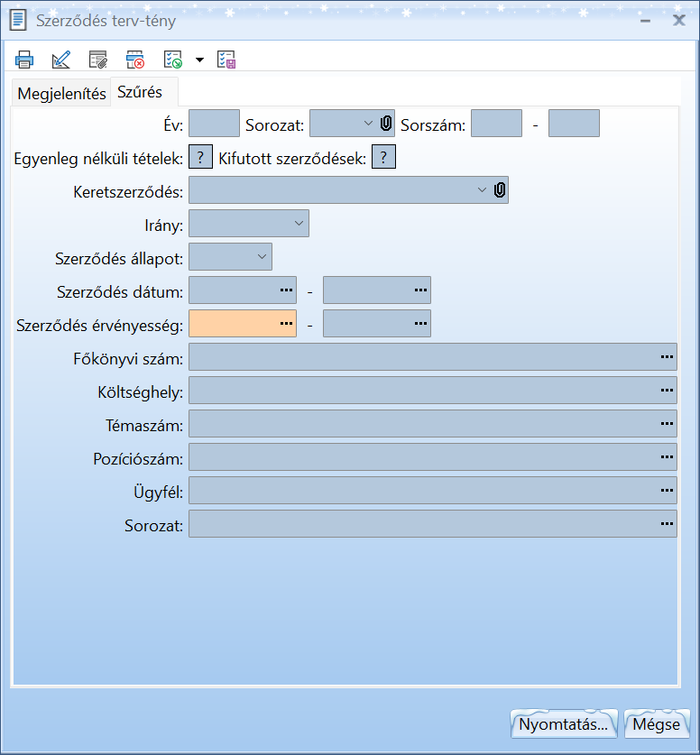Click the Év input field

coord(214,124)
